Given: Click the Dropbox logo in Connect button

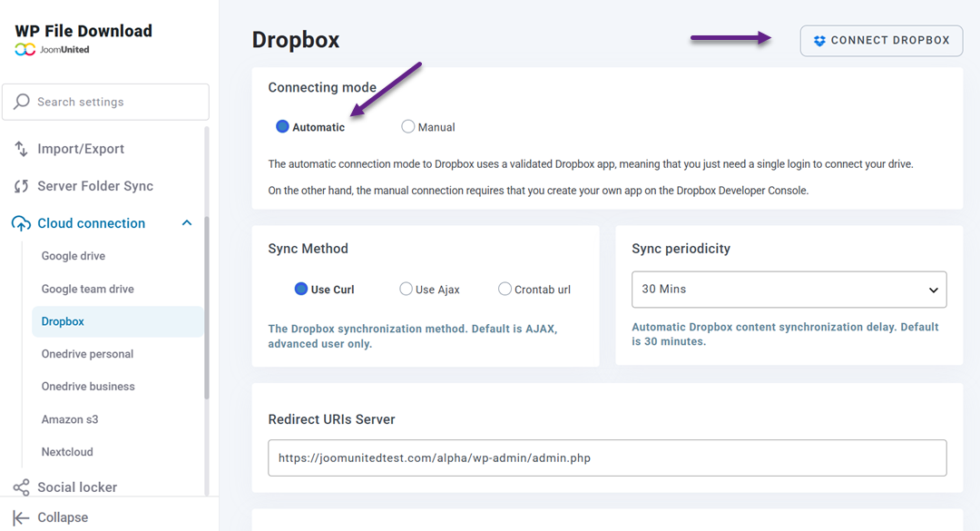Looking at the screenshot, I should coord(819,41).
